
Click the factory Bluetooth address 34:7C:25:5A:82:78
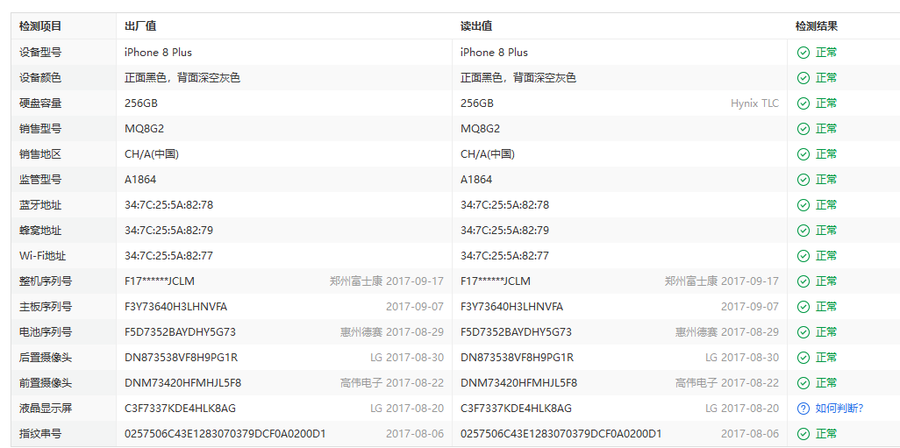pyautogui.click(x=169, y=205)
